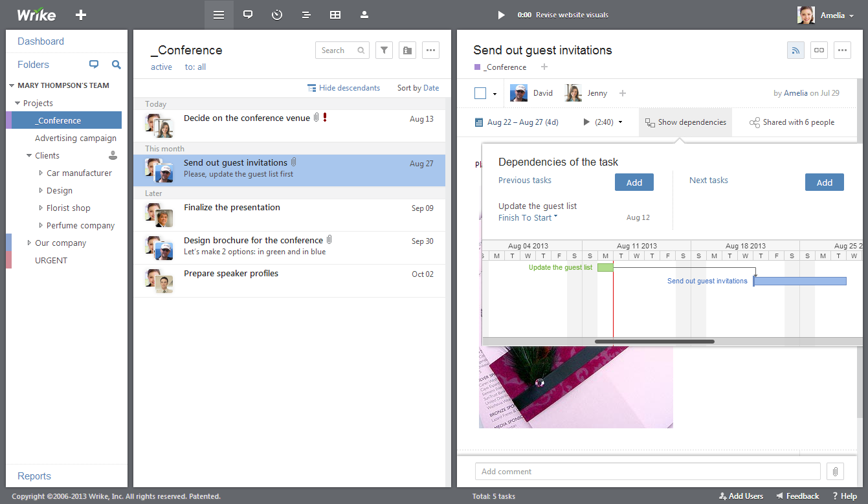Open task Finalize the presentation
The width and height of the screenshot is (868, 504).
pyautogui.click(x=289, y=215)
